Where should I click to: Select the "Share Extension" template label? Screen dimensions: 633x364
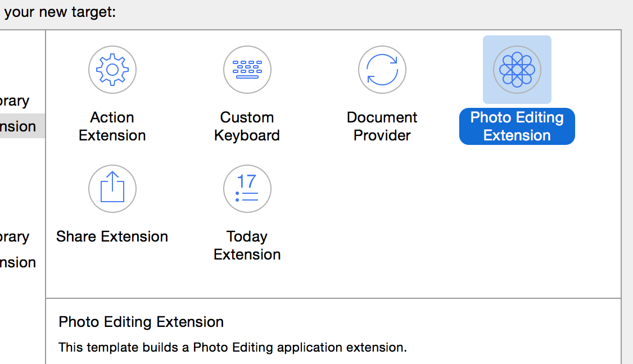point(112,236)
